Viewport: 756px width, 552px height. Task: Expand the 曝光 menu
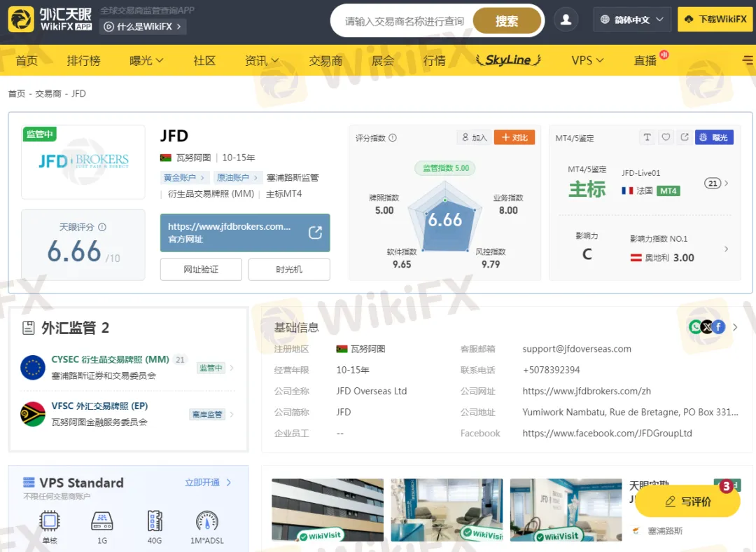[x=146, y=60]
